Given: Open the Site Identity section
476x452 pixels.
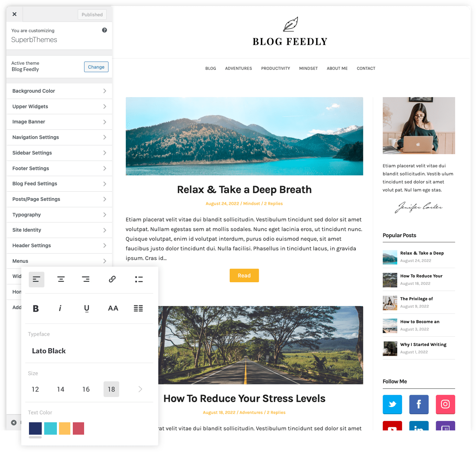Looking at the screenshot, I should [59, 230].
